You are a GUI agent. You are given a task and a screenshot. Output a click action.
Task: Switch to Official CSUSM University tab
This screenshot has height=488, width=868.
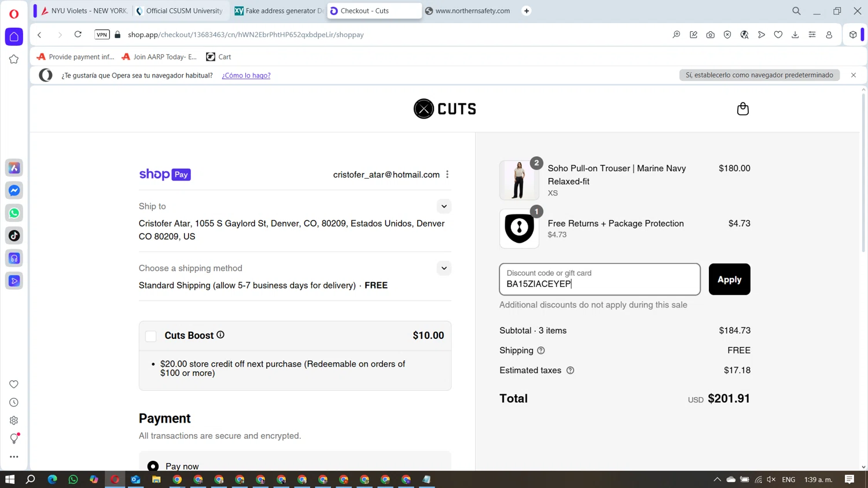pos(180,11)
